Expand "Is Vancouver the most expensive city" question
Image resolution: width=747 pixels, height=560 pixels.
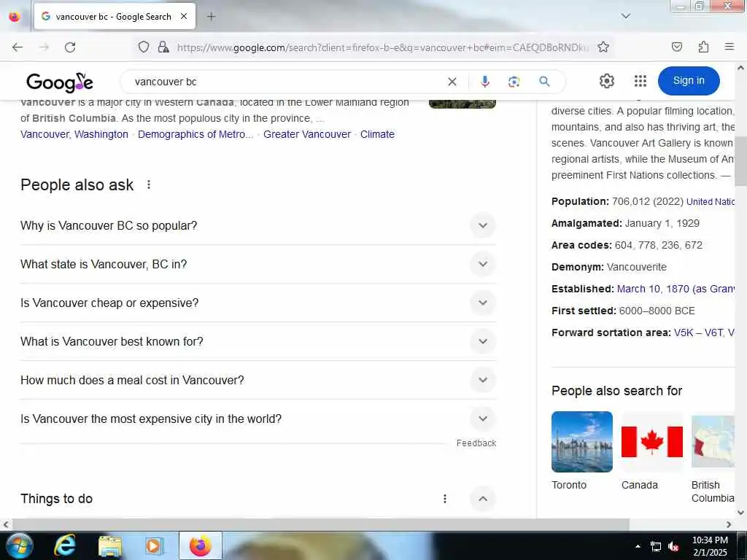click(258, 419)
